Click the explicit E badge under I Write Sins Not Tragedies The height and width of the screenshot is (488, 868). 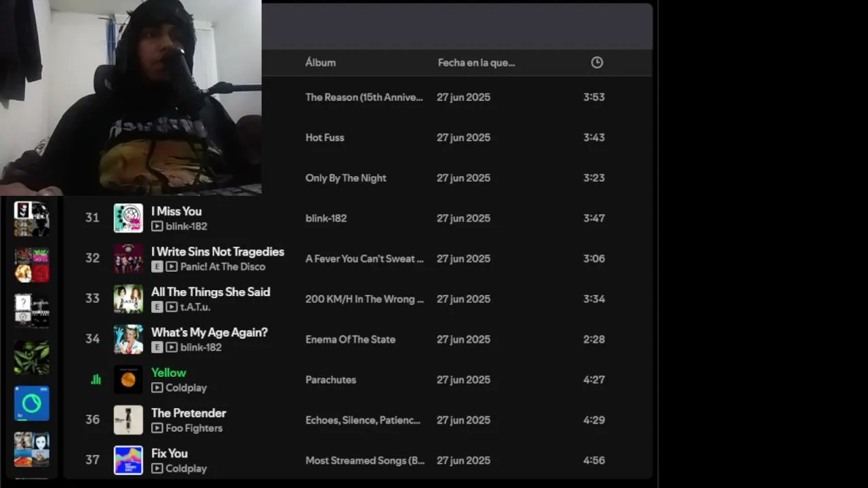click(157, 267)
